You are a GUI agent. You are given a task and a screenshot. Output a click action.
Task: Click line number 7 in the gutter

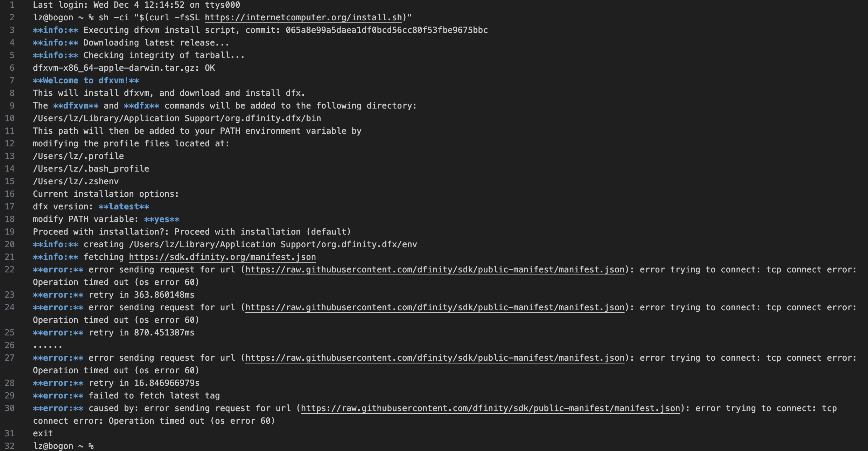coord(12,81)
